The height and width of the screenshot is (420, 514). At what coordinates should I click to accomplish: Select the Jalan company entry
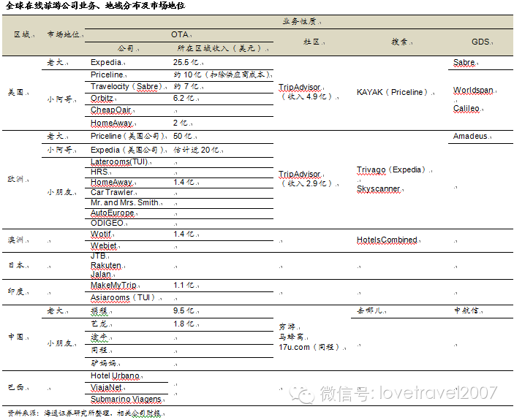coord(101,275)
